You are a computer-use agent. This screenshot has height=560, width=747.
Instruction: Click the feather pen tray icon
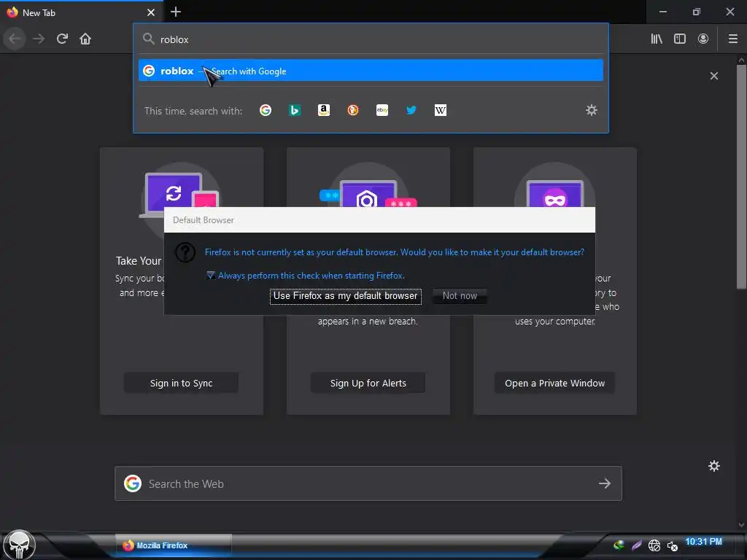tap(636, 545)
